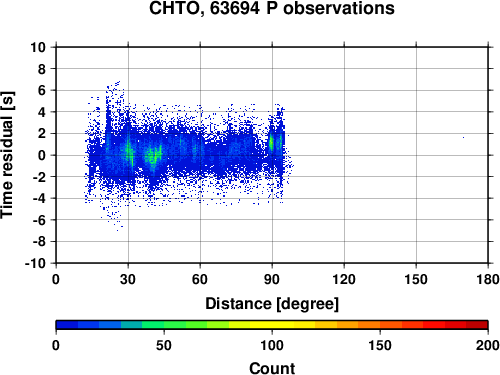
Task: Select the dark blue end of colorbar
Action: (x=67, y=325)
